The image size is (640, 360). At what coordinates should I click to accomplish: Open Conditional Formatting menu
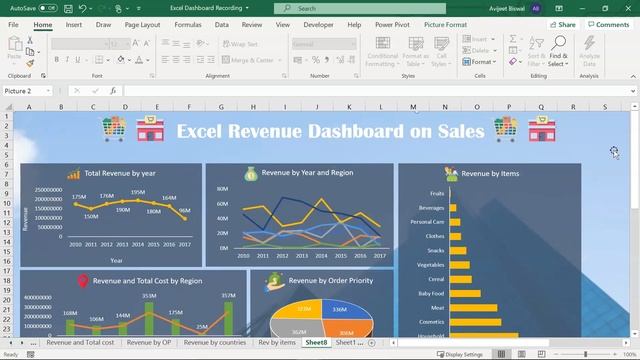tap(382, 52)
